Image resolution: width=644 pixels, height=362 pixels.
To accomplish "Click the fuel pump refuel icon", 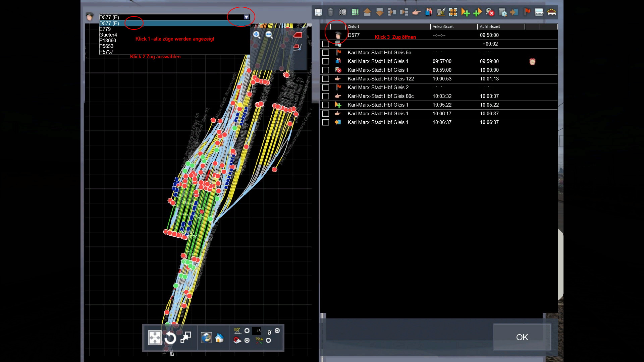I will click(441, 12).
